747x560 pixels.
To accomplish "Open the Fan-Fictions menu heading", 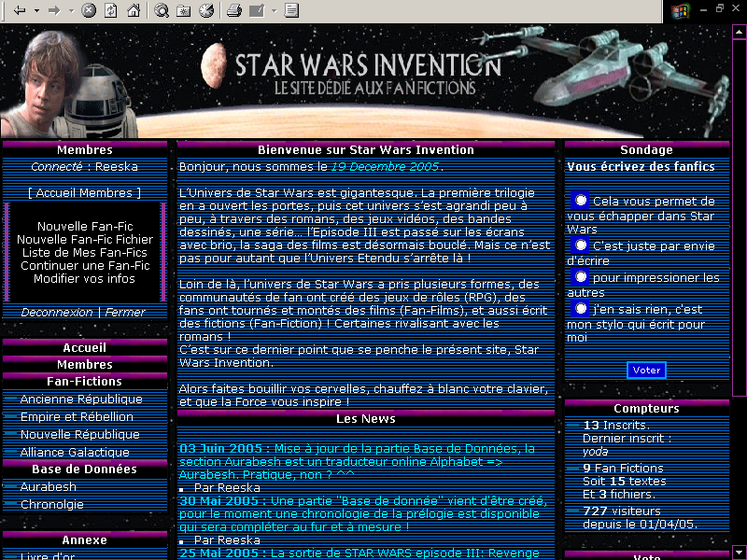I will (x=84, y=381).
